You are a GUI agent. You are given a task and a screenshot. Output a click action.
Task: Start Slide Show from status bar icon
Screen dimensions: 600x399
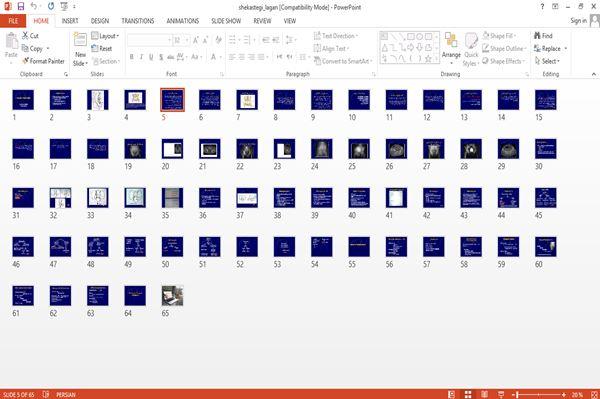click(501, 394)
